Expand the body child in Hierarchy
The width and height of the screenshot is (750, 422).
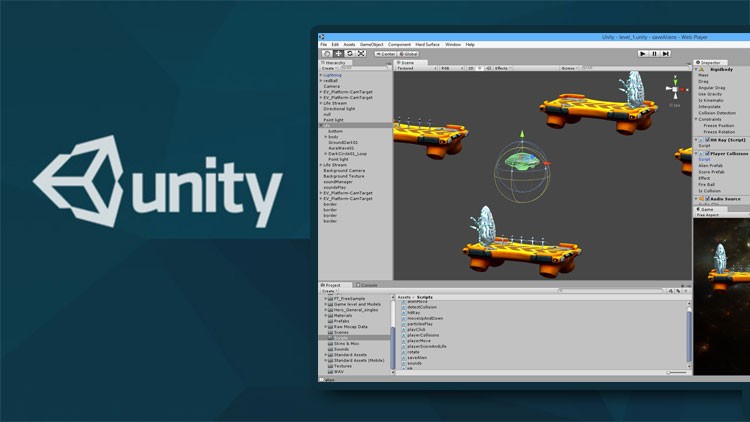coord(326,137)
